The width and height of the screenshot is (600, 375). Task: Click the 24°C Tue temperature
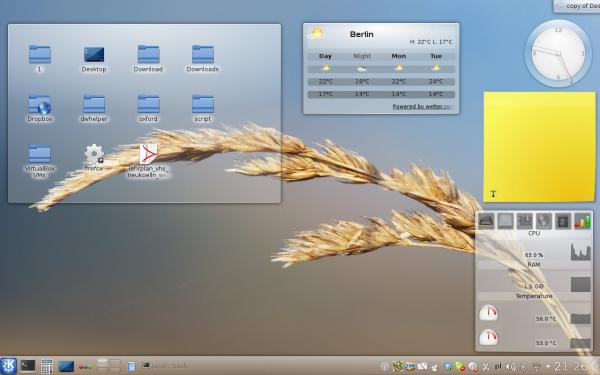click(x=436, y=82)
